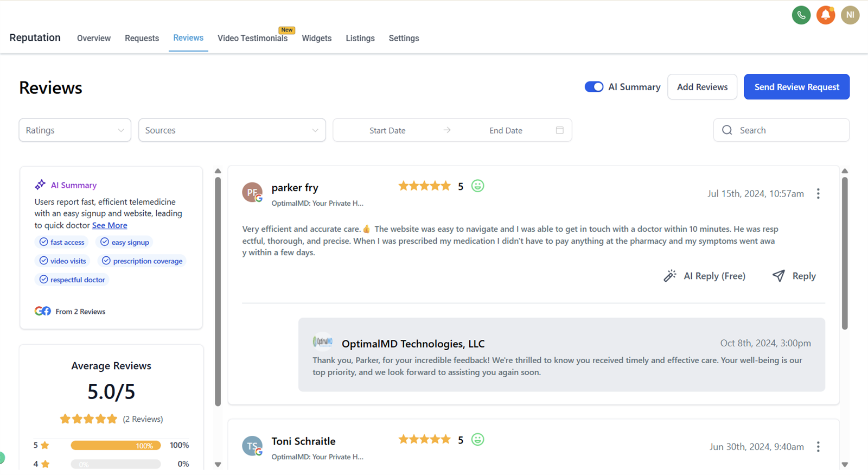
Task: Click the New badge on Video Testimonials
Action: click(x=287, y=30)
